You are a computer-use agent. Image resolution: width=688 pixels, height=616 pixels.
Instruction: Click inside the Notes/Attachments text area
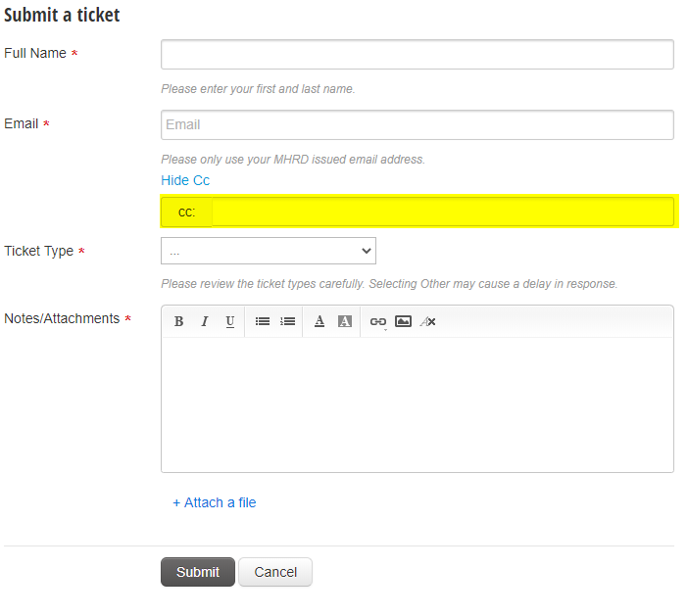(x=417, y=403)
